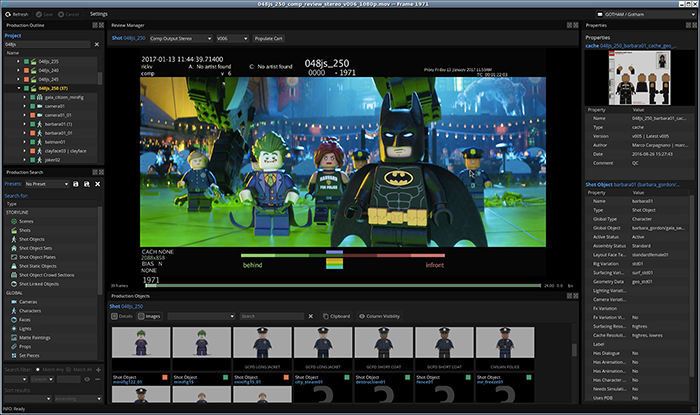This screenshot has height=415, width=700.
Task: Select Match Any radio button
Action: coord(38,369)
